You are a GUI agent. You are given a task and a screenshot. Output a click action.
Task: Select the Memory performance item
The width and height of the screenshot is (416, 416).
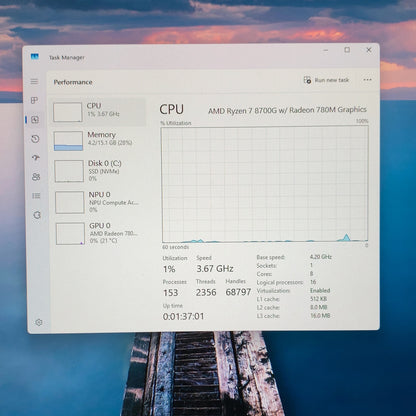(100, 141)
